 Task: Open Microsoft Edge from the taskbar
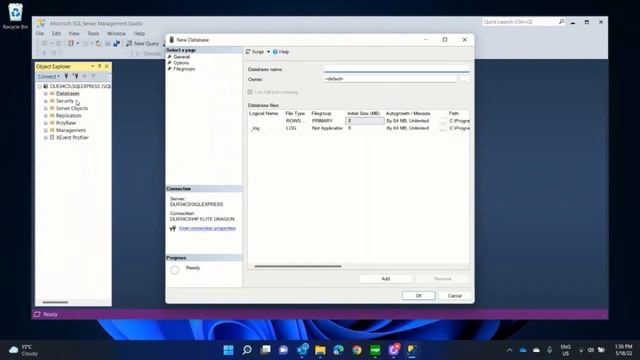click(338, 350)
